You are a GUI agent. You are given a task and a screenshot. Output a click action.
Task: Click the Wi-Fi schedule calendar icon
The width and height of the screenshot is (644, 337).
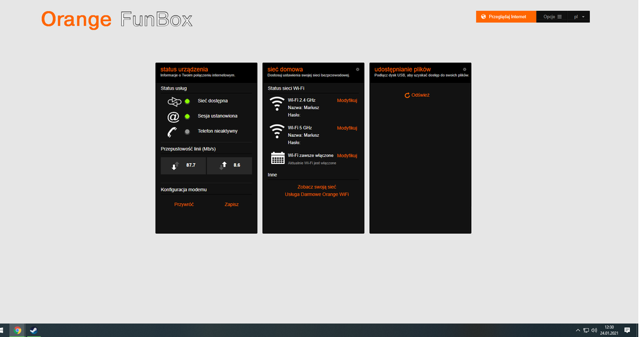point(277,158)
